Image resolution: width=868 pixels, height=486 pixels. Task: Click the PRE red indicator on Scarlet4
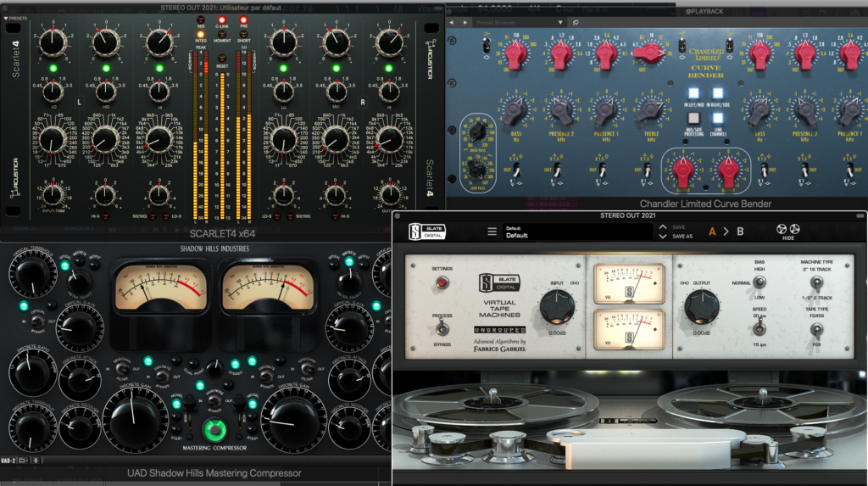click(243, 20)
